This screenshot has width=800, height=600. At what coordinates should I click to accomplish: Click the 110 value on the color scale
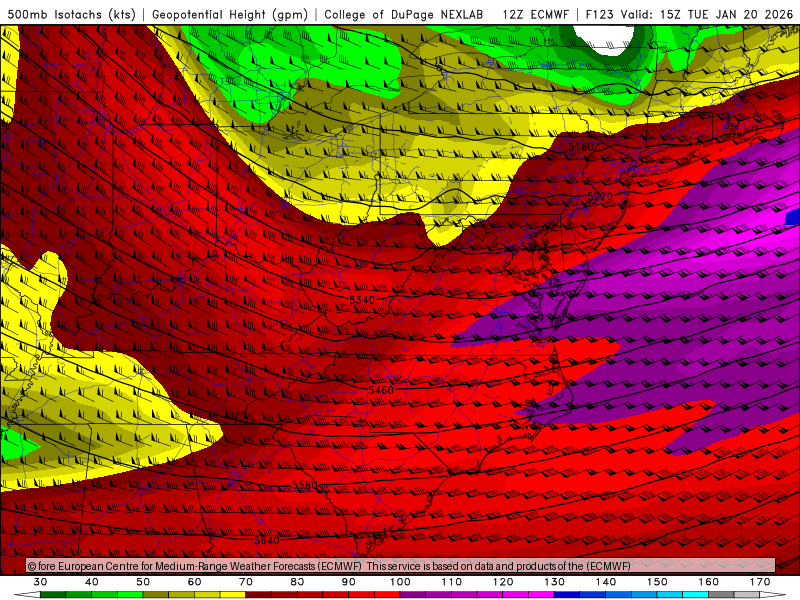pos(452,582)
